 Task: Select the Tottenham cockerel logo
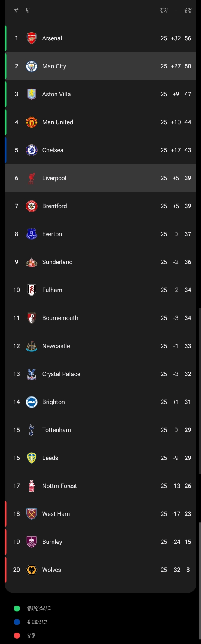pos(32,430)
